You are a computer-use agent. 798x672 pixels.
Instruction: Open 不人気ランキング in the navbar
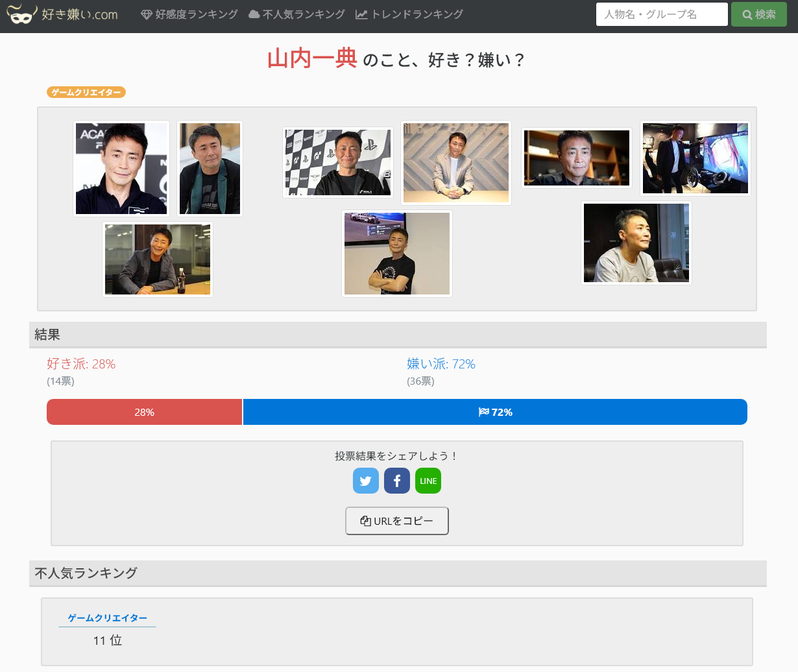point(296,14)
